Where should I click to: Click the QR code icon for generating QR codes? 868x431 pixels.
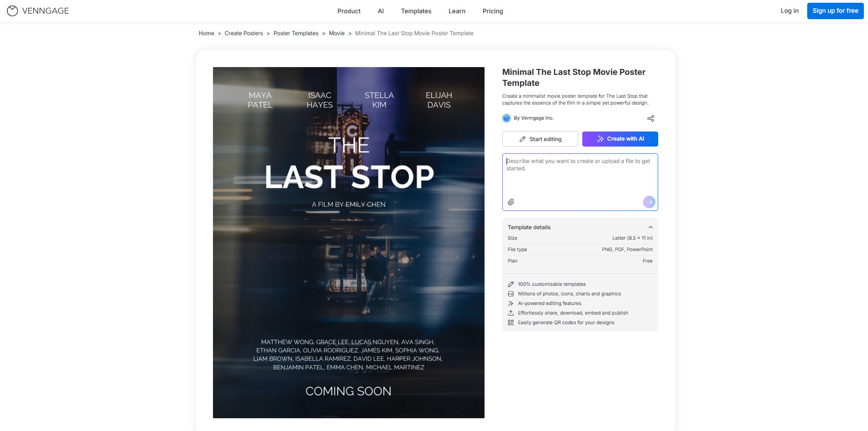[511, 322]
